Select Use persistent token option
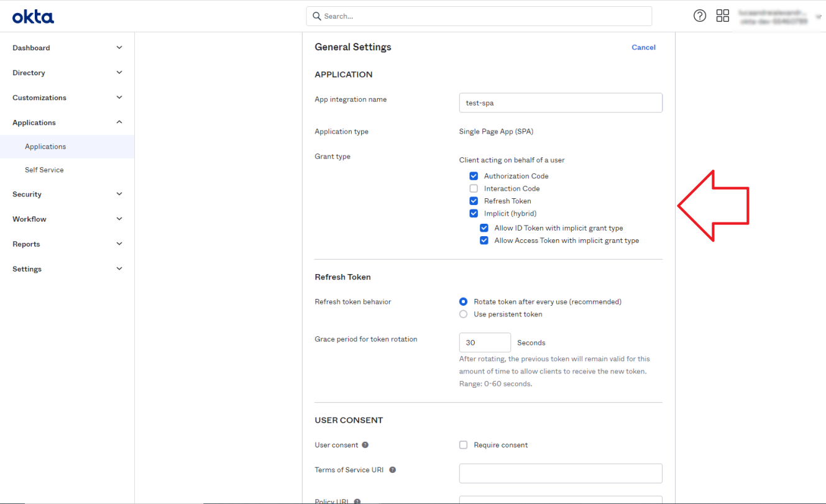 (463, 314)
